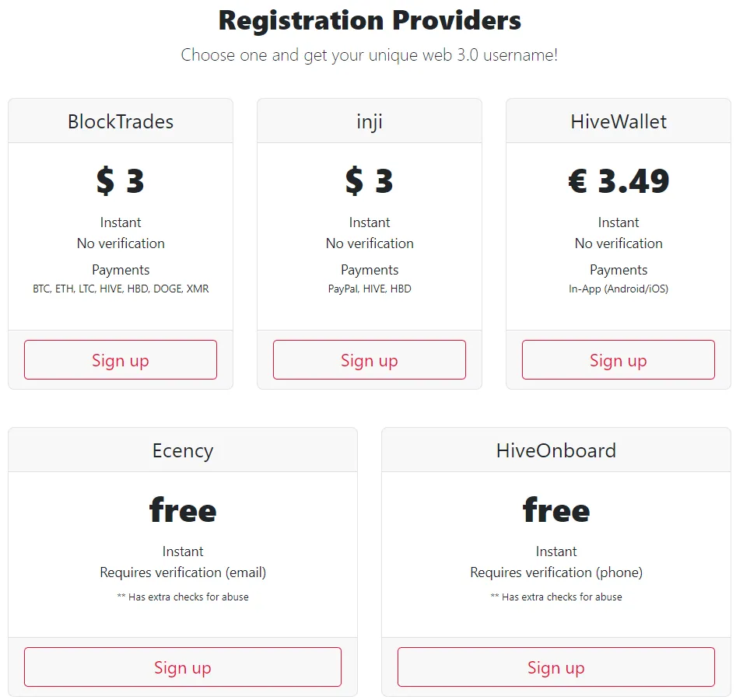Sign up with HiveOnboard for free
Screen dimensions: 736x700
556,667
